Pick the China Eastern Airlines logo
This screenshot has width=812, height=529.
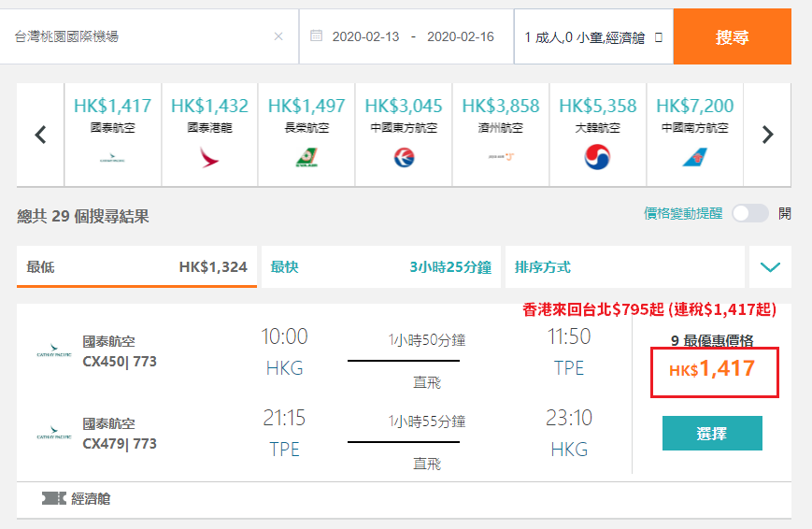click(x=404, y=158)
